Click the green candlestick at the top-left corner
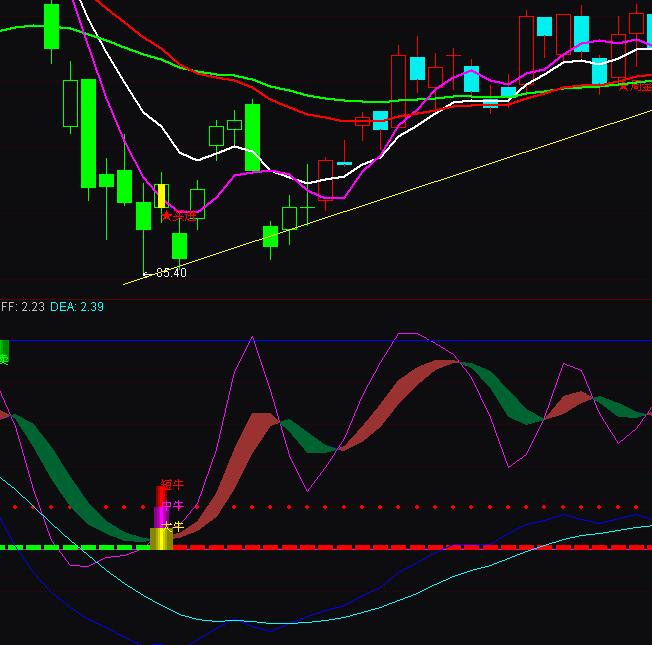 tap(51, 26)
